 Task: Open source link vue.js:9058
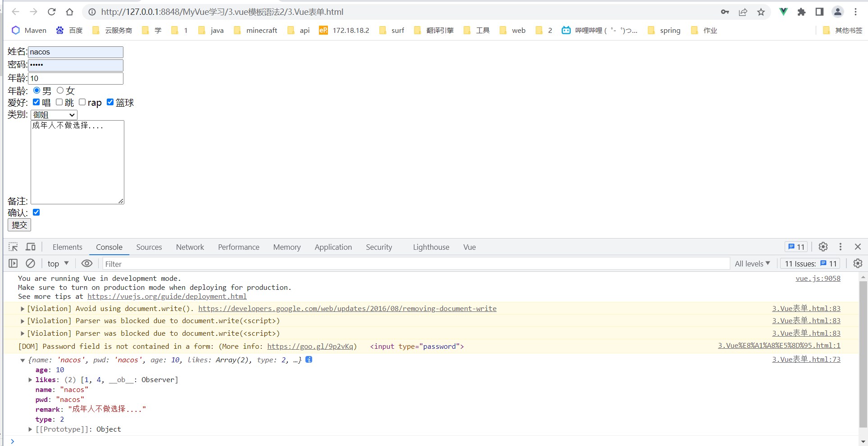pyautogui.click(x=818, y=279)
